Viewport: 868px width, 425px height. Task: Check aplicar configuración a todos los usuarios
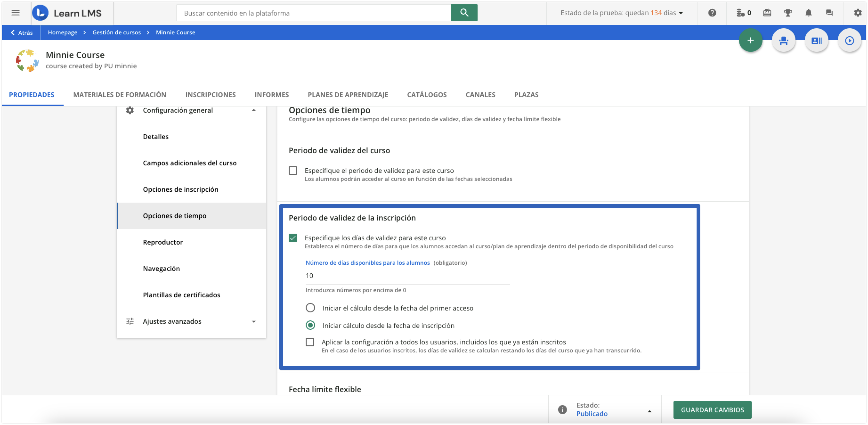coord(310,342)
